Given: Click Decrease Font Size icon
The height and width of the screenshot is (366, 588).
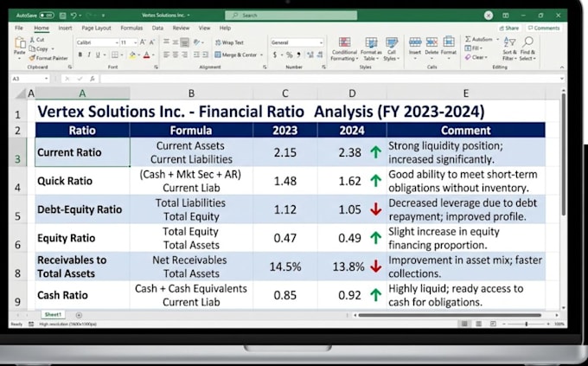Looking at the screenshot, I should click(152, 42).
